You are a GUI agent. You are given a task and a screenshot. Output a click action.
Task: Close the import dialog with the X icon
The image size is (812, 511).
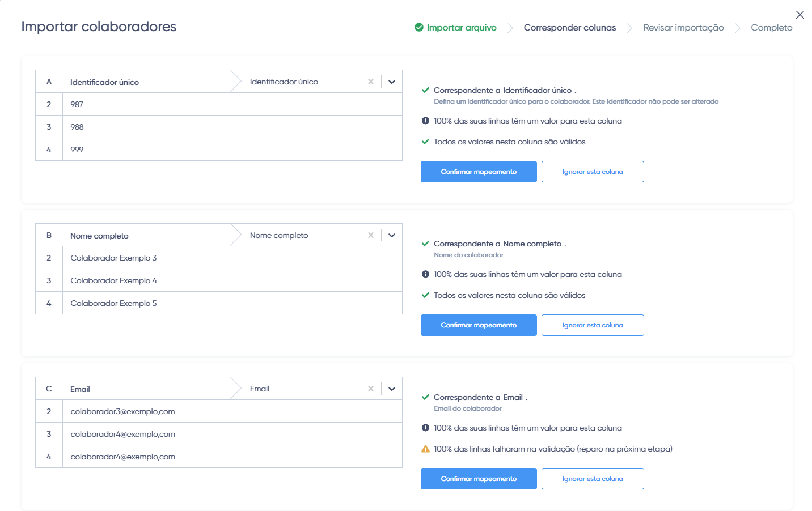pyautogui.click(x=800, y=15)
